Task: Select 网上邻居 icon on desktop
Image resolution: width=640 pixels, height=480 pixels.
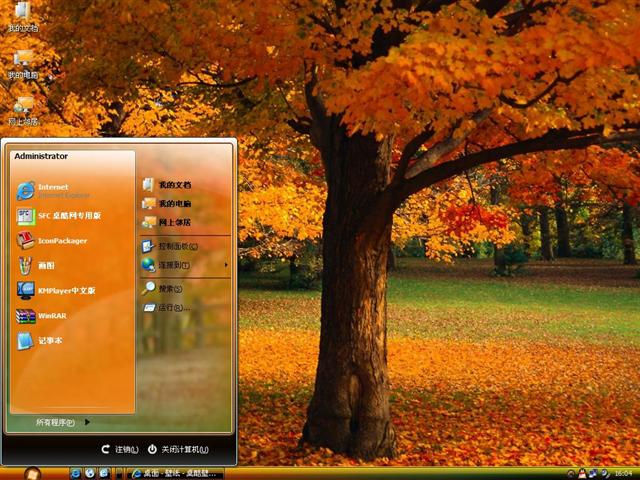Action: (x=23, y=111)
